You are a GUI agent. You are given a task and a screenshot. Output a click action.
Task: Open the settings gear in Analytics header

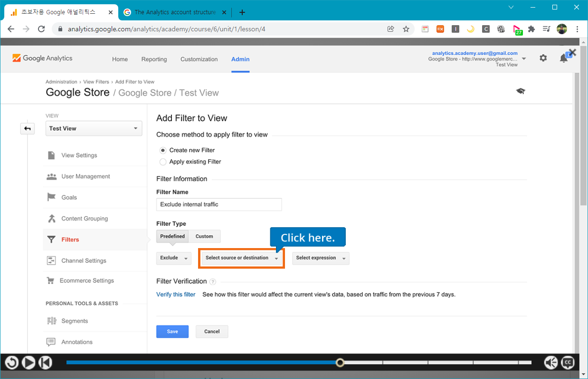pos(543,58)
